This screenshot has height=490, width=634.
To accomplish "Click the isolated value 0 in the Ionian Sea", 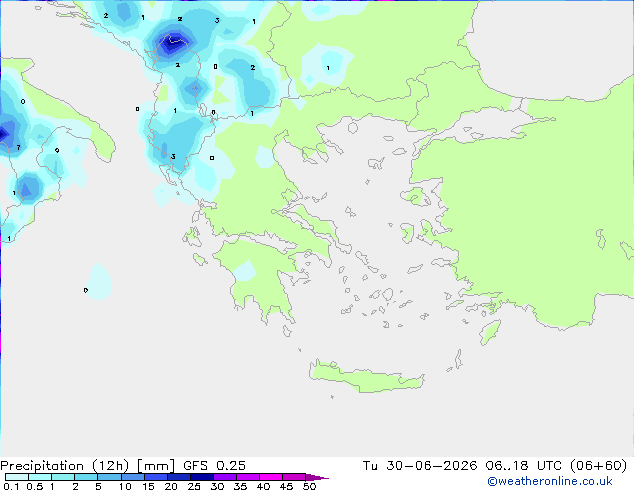I will point(85,290).
